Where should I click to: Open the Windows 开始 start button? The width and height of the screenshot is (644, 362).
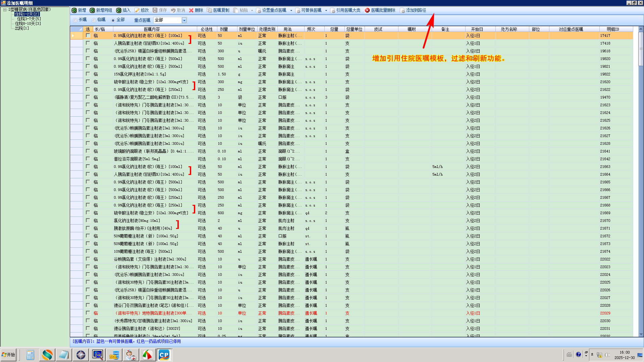[8, 355]
